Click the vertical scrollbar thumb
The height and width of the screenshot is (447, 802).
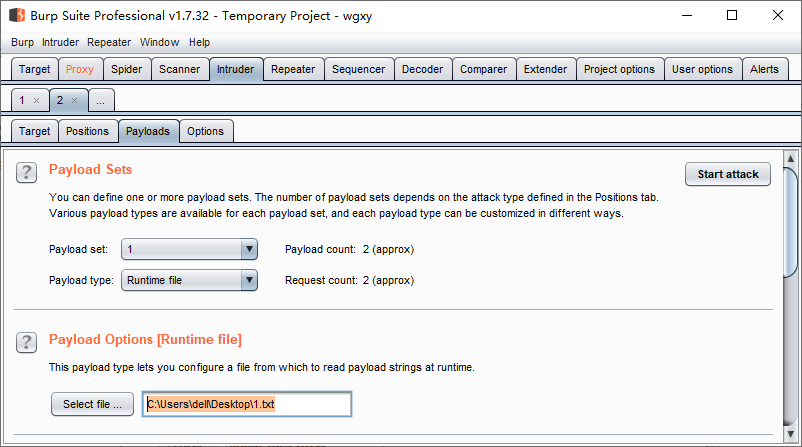click(x=791, y=222)
